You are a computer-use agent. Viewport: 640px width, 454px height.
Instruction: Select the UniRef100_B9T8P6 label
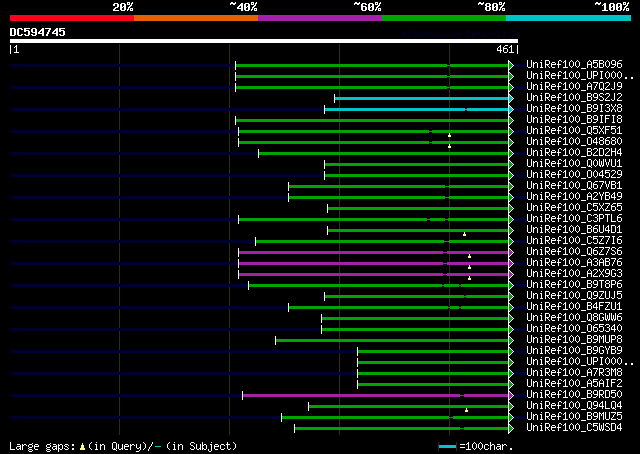pos(574,285)
